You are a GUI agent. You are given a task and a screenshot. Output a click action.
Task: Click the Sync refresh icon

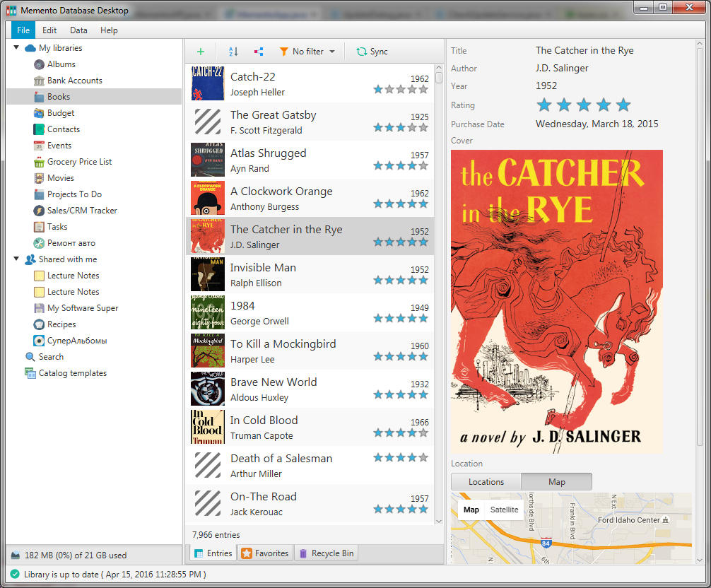coord(361,52)
